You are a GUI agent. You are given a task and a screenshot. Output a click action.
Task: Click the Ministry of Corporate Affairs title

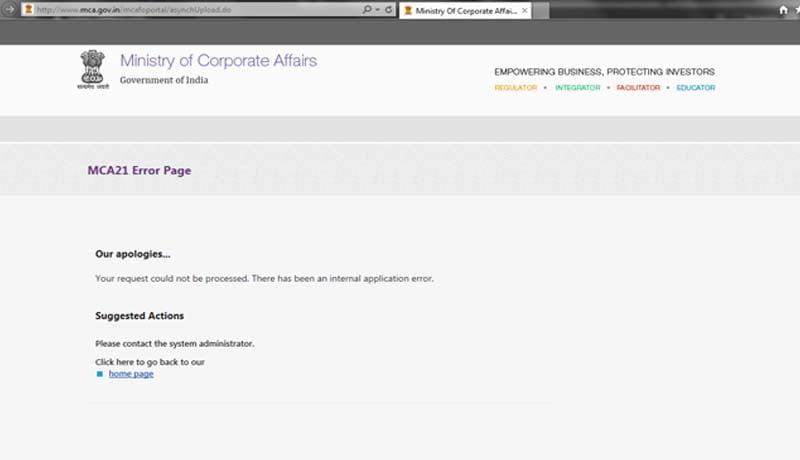pos(218,61)
